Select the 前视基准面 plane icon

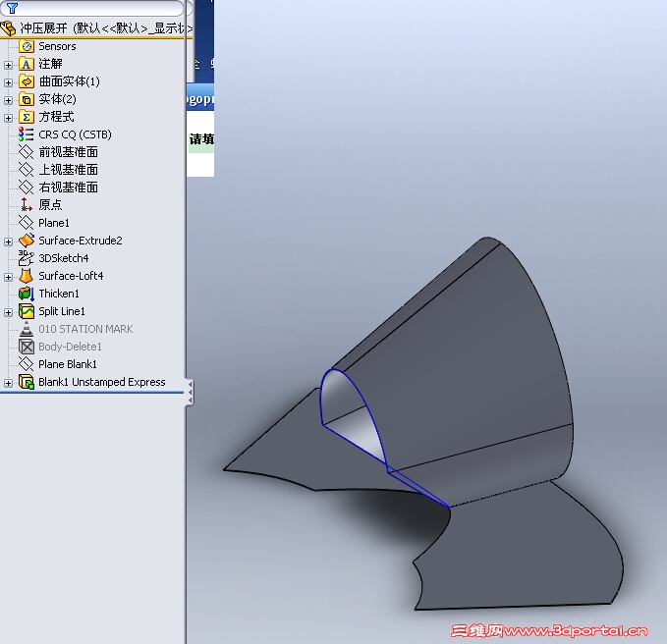27,152
